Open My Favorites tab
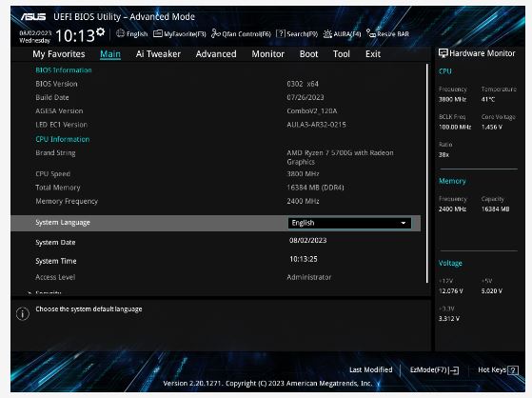The width and height of the screenshot is (532, 398). (x=59, y=54)
